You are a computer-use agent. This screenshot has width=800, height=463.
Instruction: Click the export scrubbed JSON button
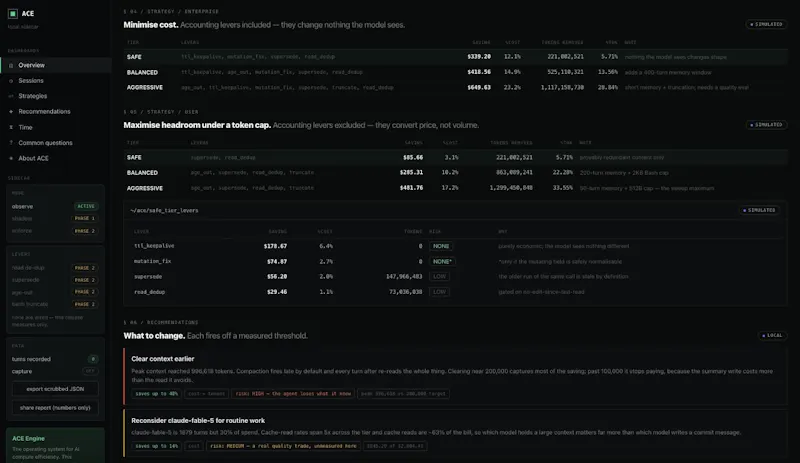pyautogui.click(x=55, y=389)
